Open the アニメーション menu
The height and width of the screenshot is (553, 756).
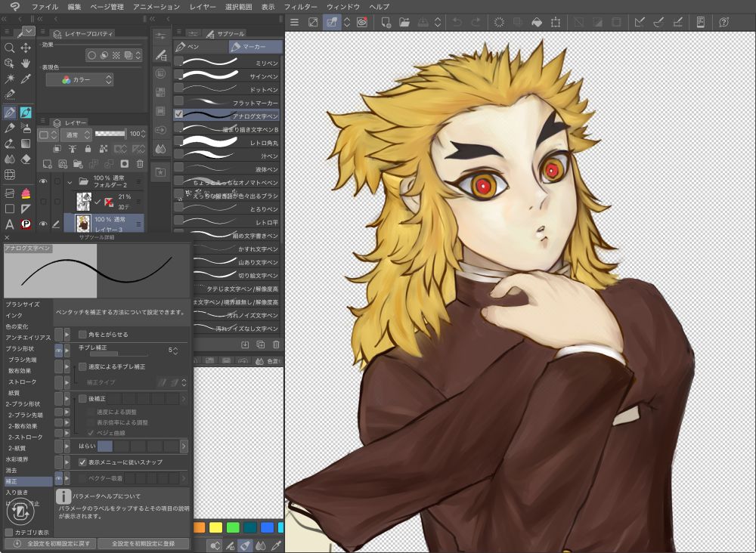[x=156, y=7]
